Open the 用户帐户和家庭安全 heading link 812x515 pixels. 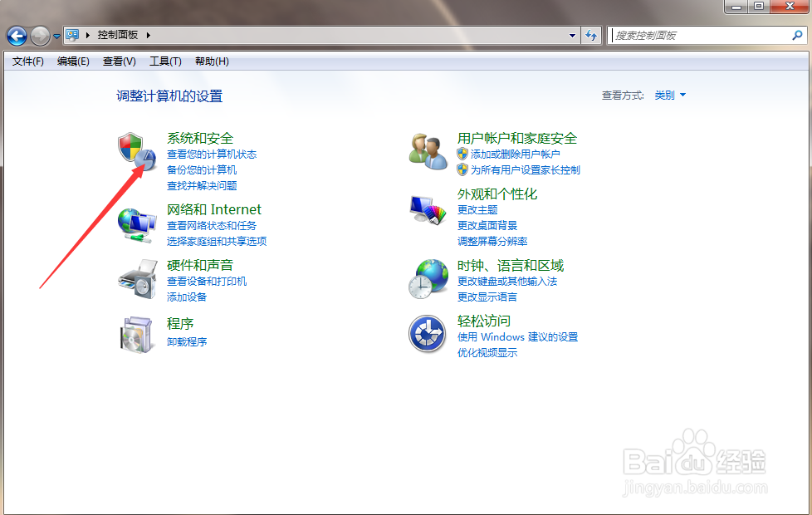[x=516, y=139]
